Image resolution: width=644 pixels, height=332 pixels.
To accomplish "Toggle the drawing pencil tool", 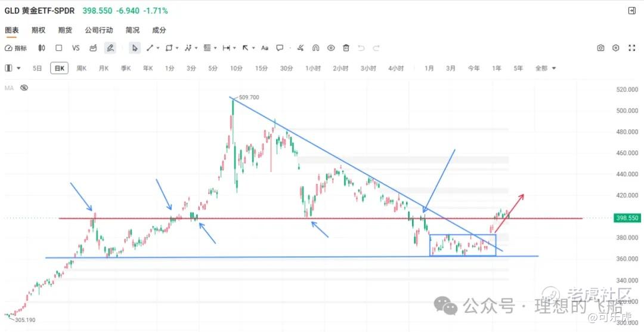I will pos(110,48).
